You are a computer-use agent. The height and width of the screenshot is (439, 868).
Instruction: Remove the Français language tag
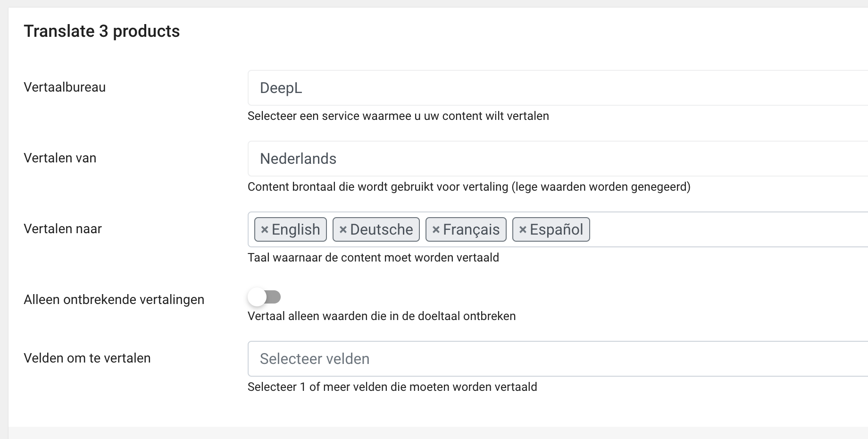click(x=436, y=230)
